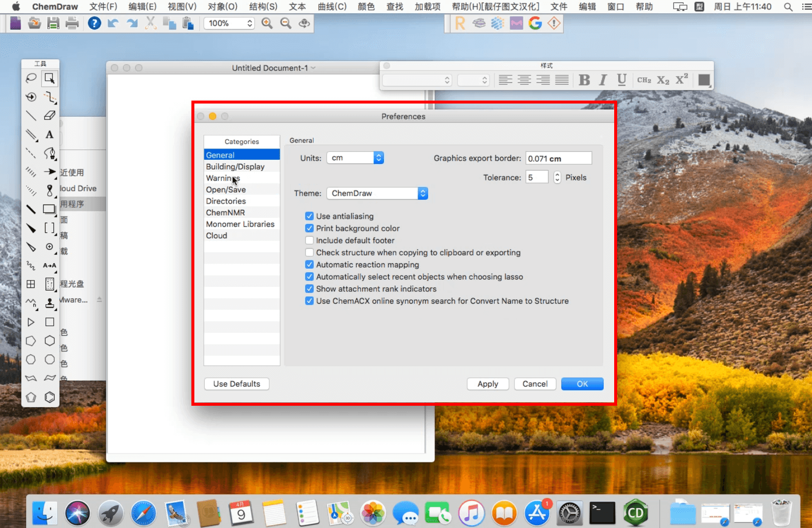The width and height of the screenshot is (812, 528).
Task: Click the Save disk icon in the toolbar
Action: [53, 23]
